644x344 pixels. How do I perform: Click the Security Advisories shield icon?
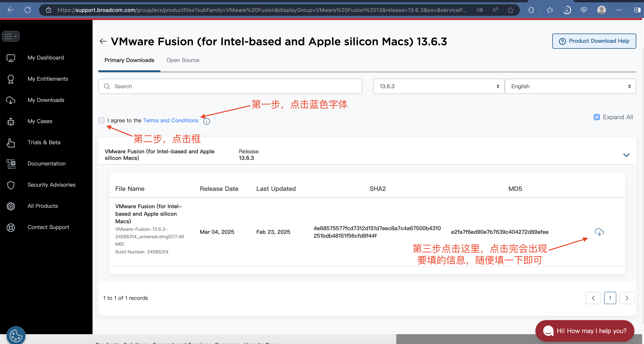[x=11, y=185]
